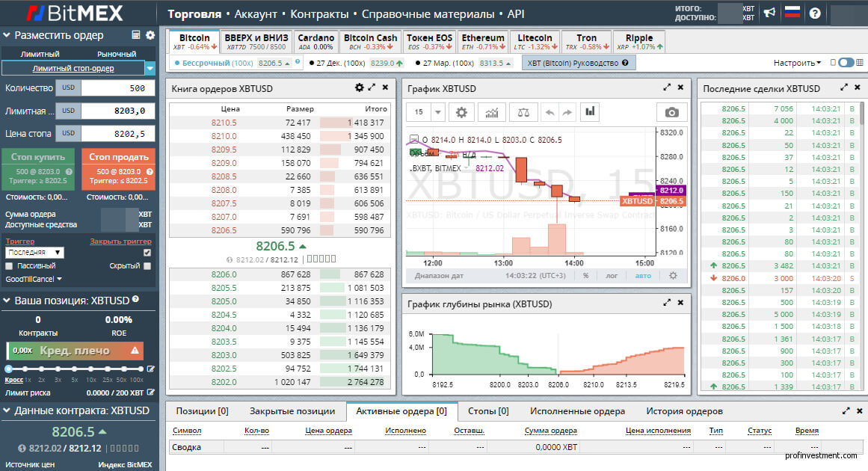
Task: Open the help question mark in header
Action: (x=815, y=13)
